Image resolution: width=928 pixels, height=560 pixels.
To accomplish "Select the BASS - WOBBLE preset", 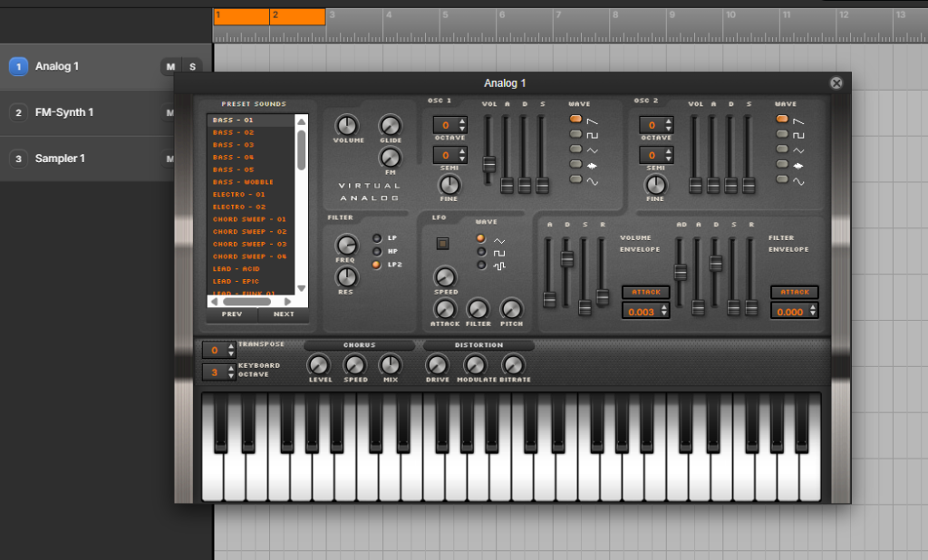I will tap(243, 182).
